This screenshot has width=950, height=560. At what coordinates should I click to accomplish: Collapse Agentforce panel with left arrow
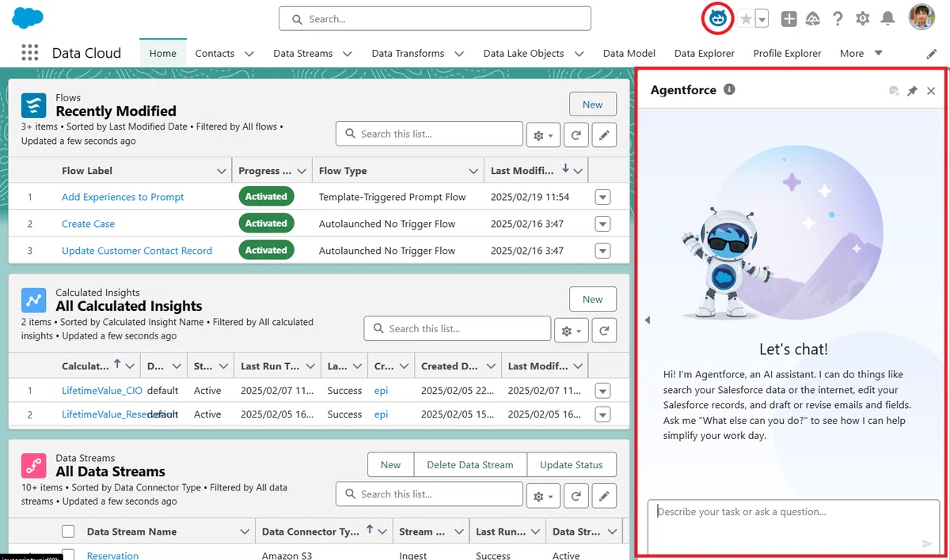(647, 320)
